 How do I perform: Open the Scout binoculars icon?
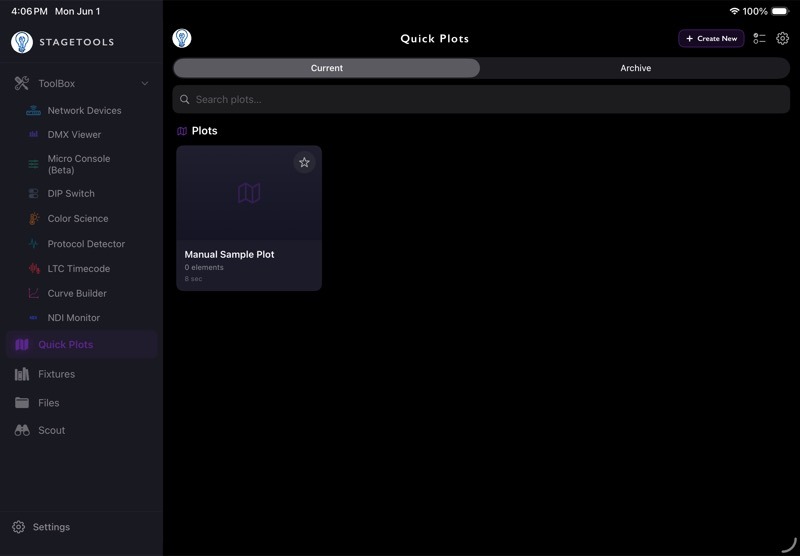point(22,430)
